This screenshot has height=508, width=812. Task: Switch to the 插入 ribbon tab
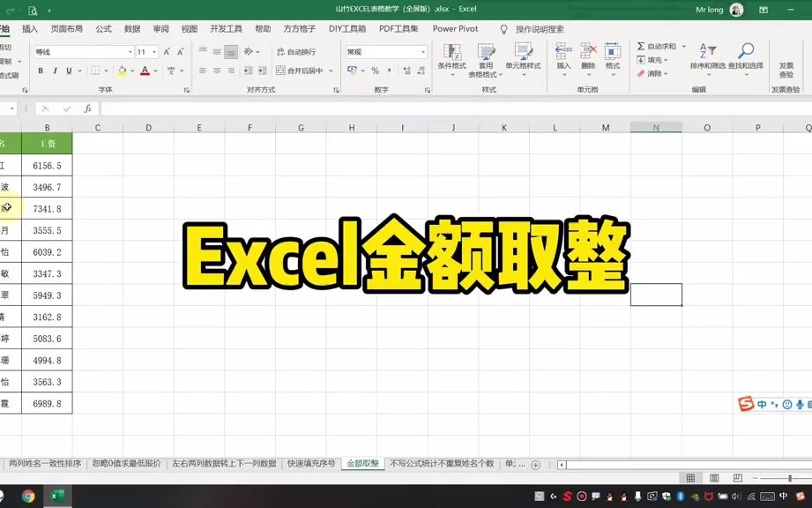(30, 28)
